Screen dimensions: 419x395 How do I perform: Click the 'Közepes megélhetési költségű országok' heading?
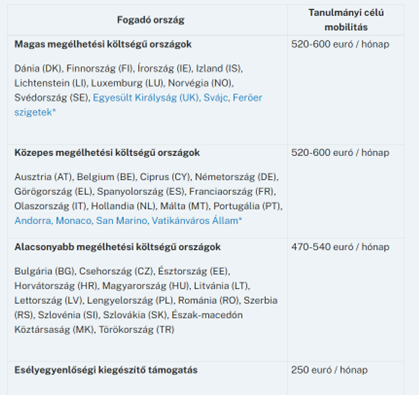107,153
